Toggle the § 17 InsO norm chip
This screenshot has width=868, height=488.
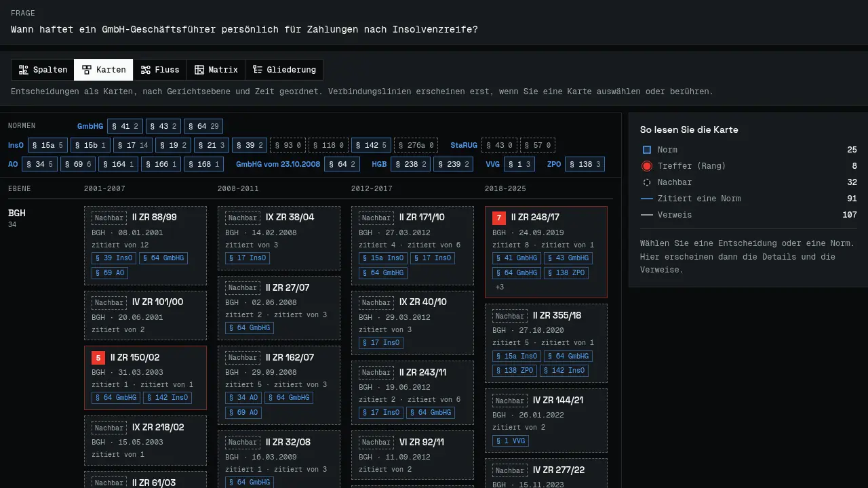pyautogui.click(x=132, y=145)
